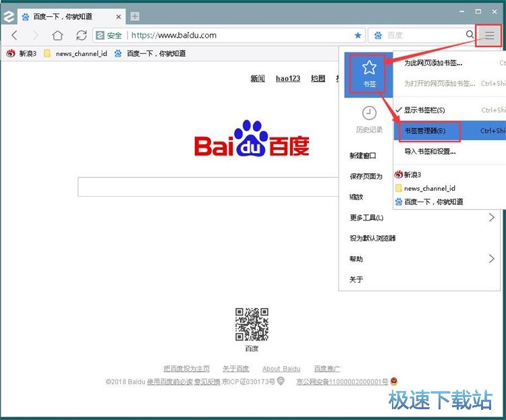Screen dimensions: 506x420
Task: Click the Baidu QR code image
Action: (x=252, y=324)
